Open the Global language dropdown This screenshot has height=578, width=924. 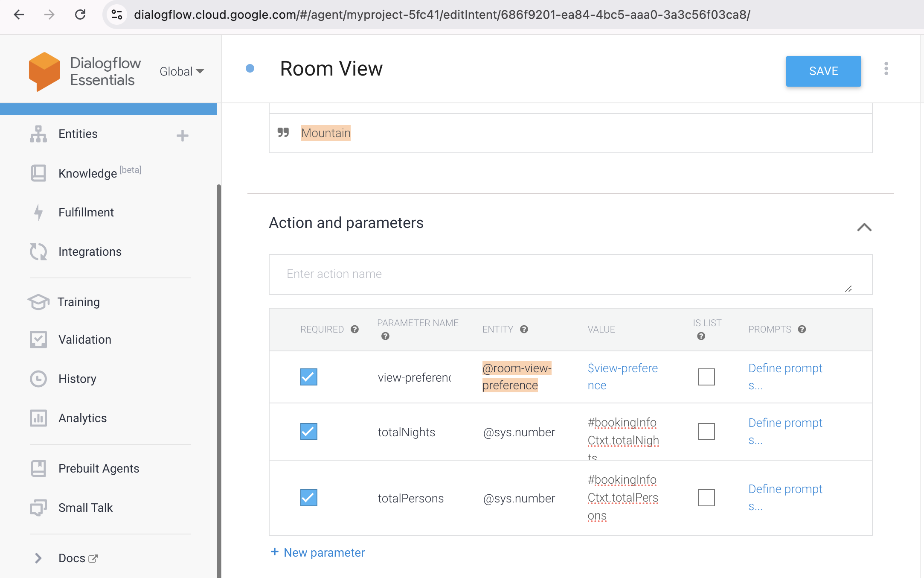pos(181,71)
